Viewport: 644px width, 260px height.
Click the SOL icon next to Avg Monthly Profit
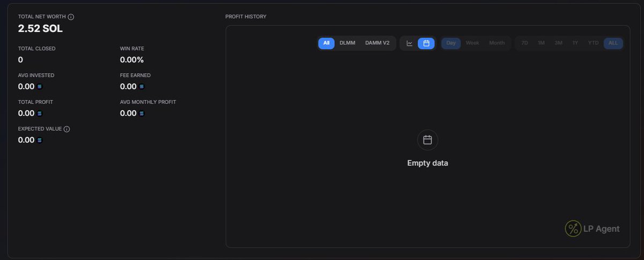point(142,113)
